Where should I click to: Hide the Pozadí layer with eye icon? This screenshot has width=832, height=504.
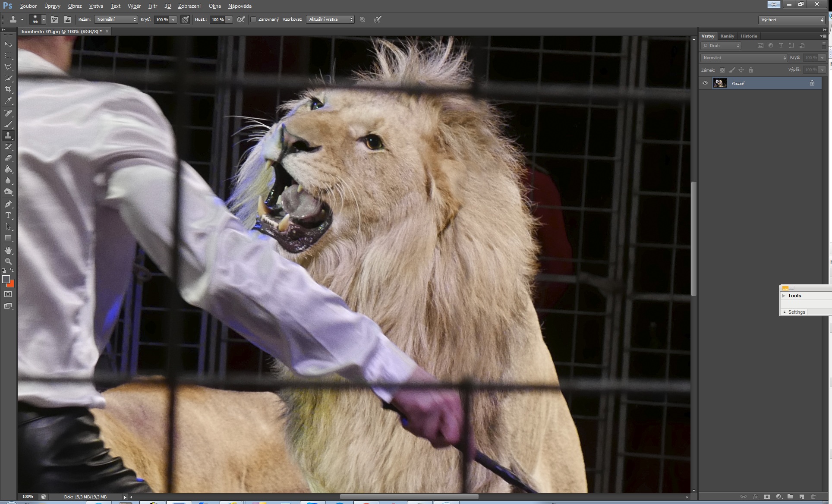click(705, 83)
